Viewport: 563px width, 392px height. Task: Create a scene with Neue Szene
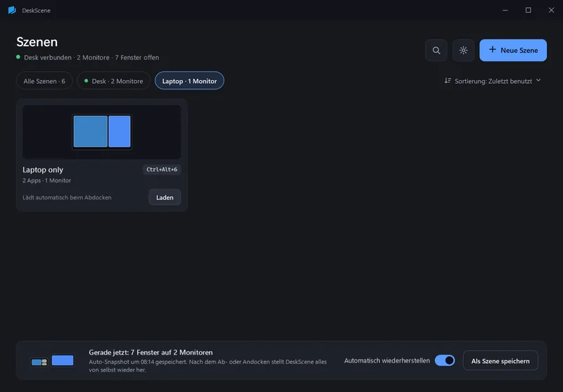513,50
